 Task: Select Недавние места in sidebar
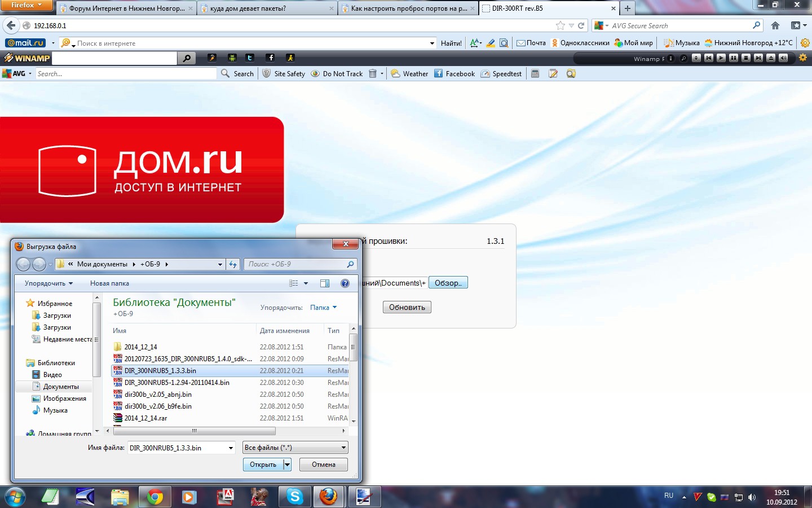coord(62,339)
